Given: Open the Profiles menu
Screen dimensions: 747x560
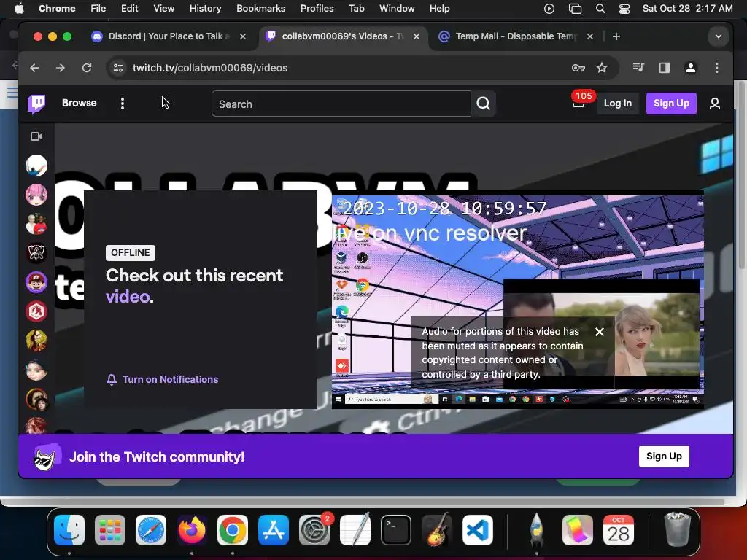Looking at the screenshot, I should pyautogui.click(x=317, y=9).
